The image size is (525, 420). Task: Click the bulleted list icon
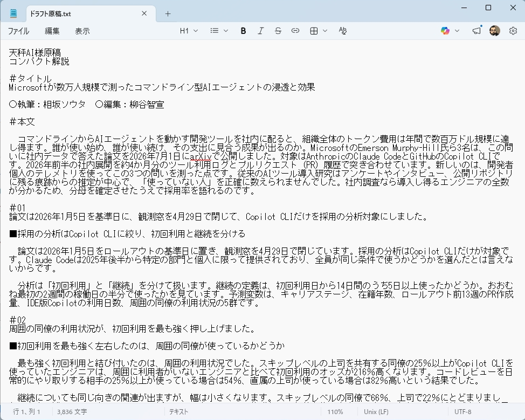(x=215, y=31)
